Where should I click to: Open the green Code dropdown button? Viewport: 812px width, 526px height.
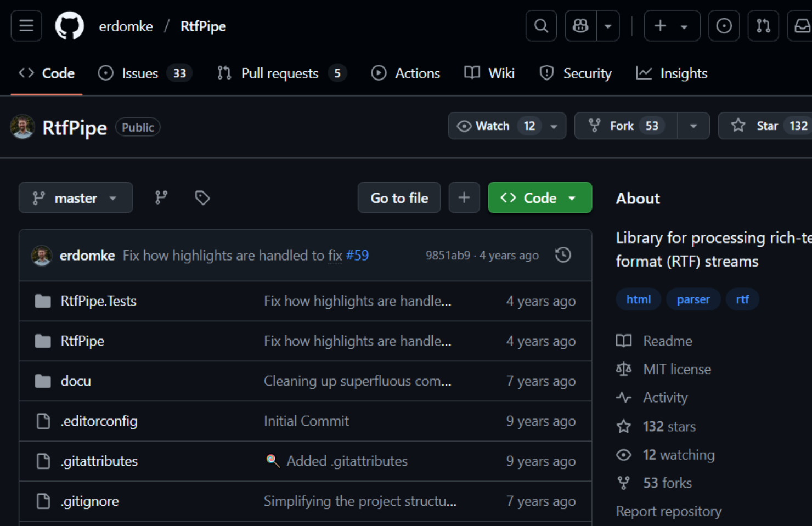tap(540, 197)
